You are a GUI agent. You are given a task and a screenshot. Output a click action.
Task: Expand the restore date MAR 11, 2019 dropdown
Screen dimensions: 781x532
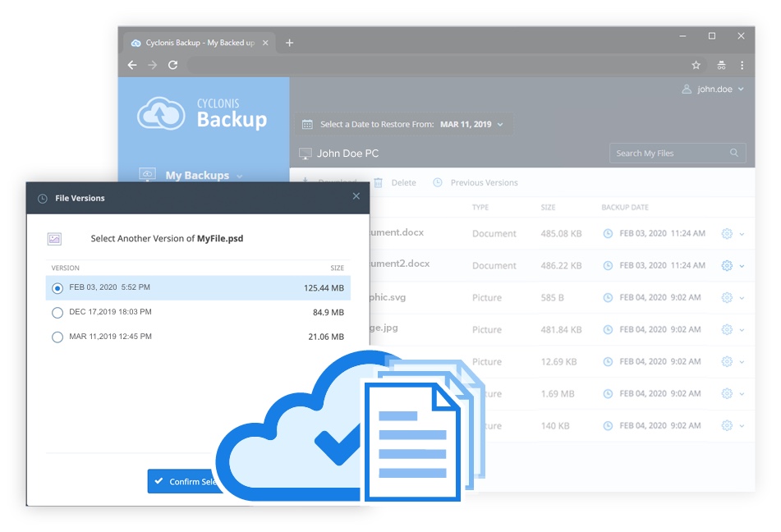pyautogui.click(x=500, y=125)
